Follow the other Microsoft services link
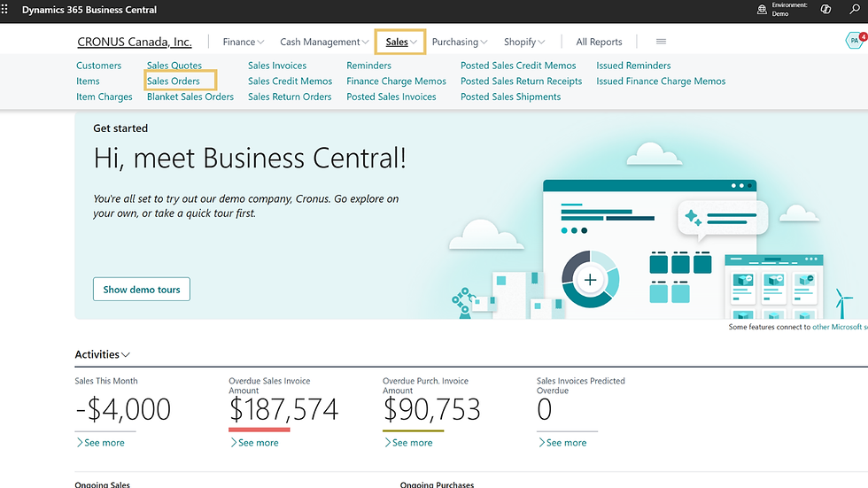 840,327
